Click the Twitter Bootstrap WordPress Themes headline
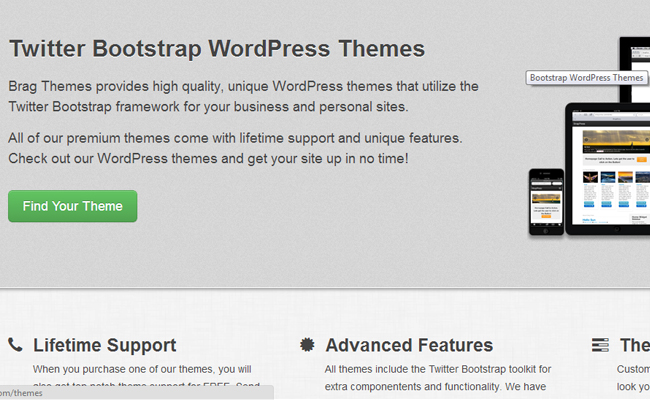Image resolution: width=650 pixels, height=400 pixels. pyautogui.click(x=217, y=48)
